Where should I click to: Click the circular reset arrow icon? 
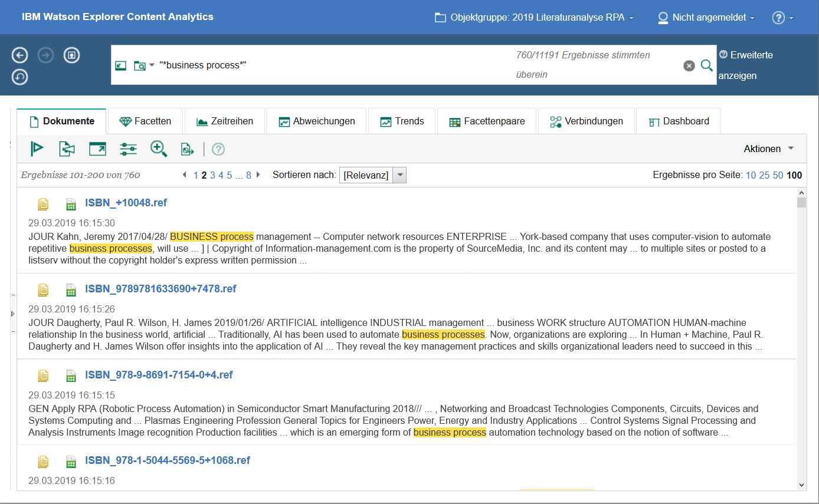(x=20, y=77)
